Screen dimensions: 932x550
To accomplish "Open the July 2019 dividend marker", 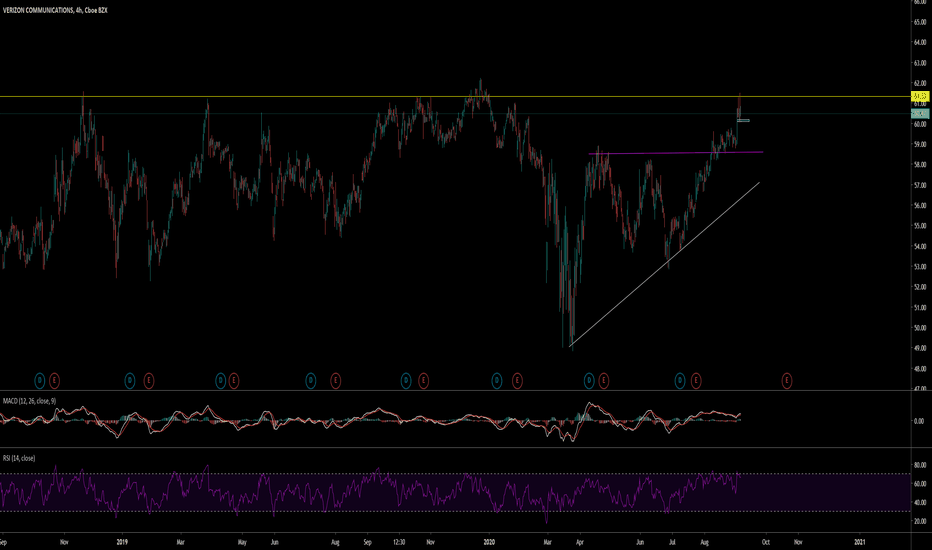I will coord(311,381).
